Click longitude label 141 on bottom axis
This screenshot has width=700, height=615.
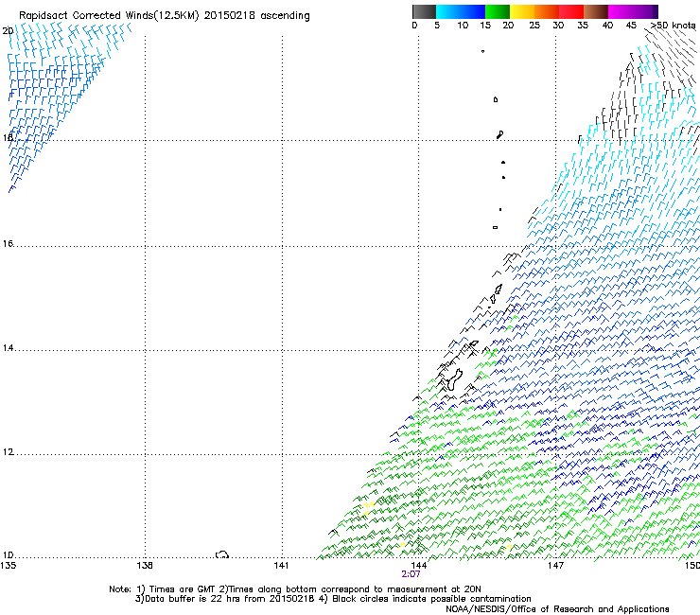(281, 566)
